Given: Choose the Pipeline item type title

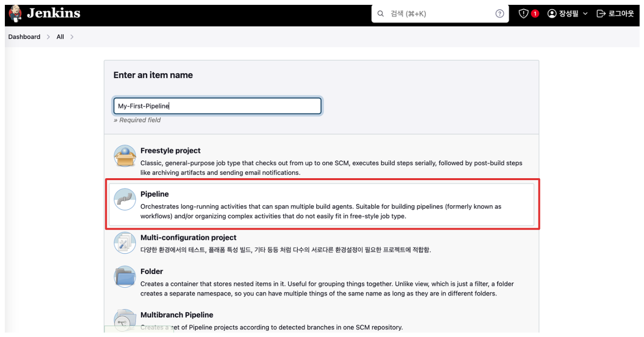Looking at the screenshot, I should [155, 194].
